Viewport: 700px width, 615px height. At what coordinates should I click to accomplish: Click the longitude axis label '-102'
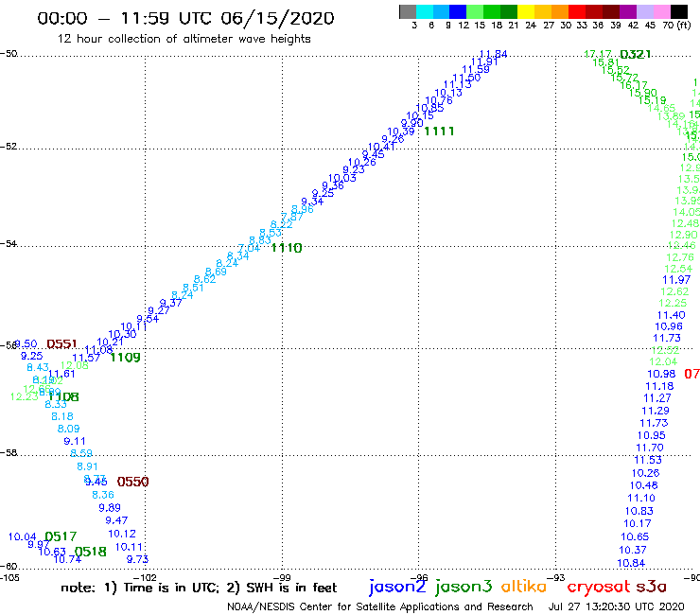click(x=146, y=578)
